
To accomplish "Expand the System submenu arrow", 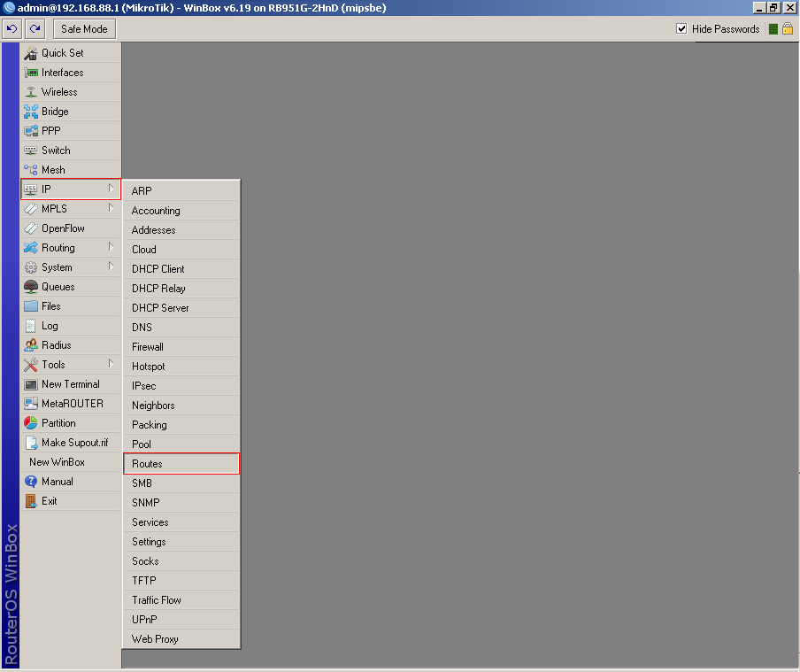I will point(111,266).
